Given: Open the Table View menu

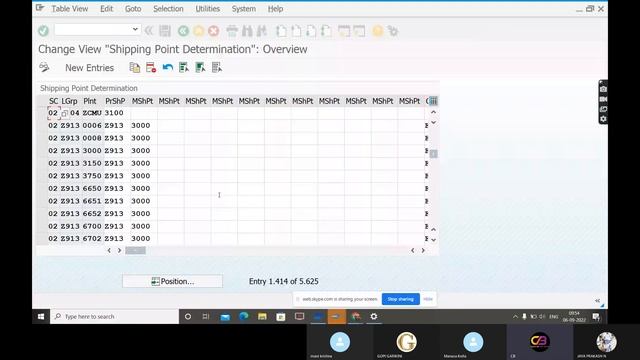Looking at the screenshot, I should point(69,9).
